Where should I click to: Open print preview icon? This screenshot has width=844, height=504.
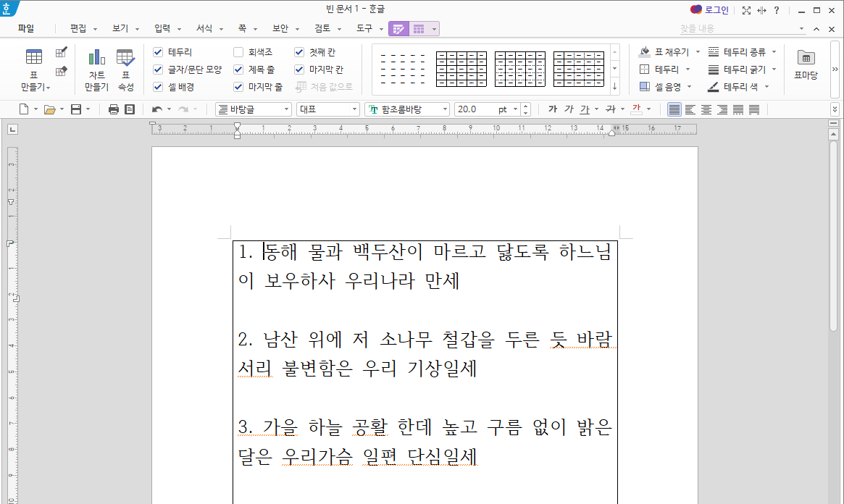coord(130,109)
